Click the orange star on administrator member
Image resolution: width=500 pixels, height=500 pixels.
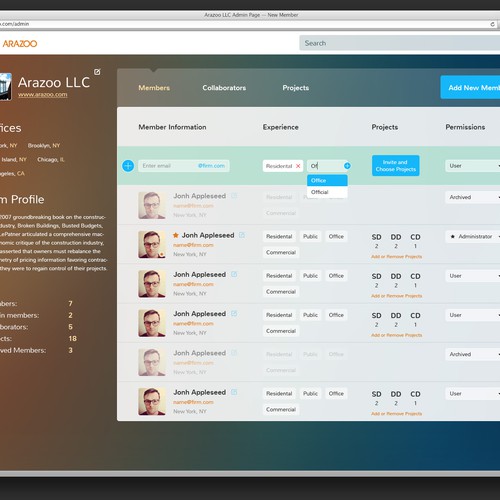click(176, 235)
